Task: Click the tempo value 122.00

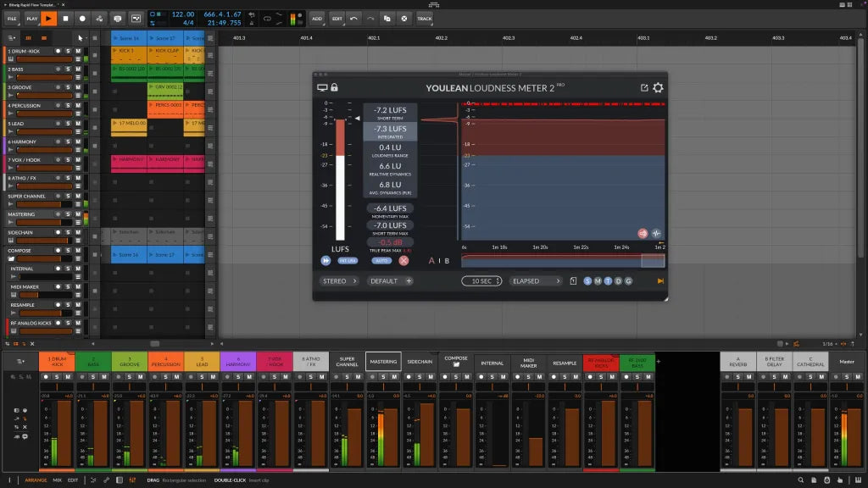Action: [x=183, y=14]
